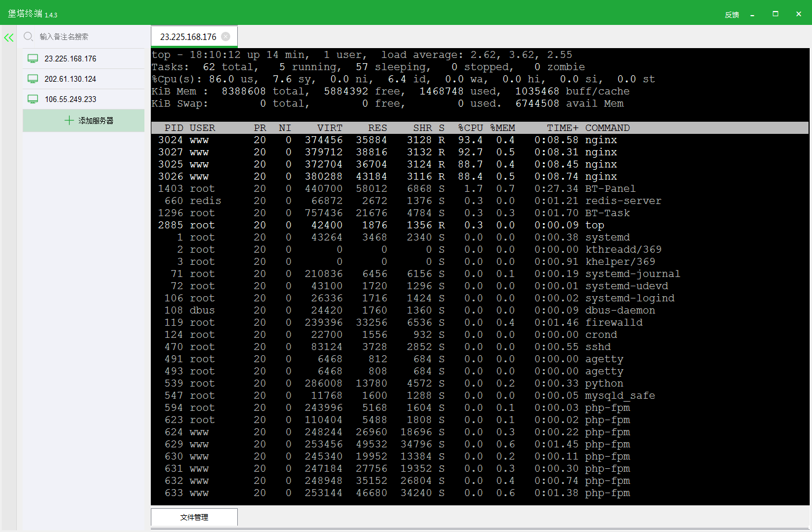Image resolution: width=812 pixels, height=532 pixels.
Task: Click the redis-server process command
Action: [623, 201]
